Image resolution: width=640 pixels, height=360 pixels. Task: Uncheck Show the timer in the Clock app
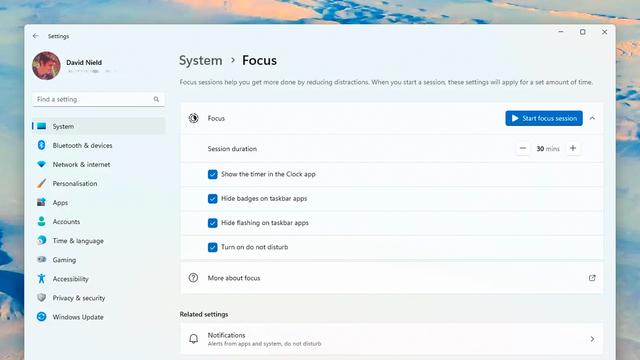coord(213,174)
